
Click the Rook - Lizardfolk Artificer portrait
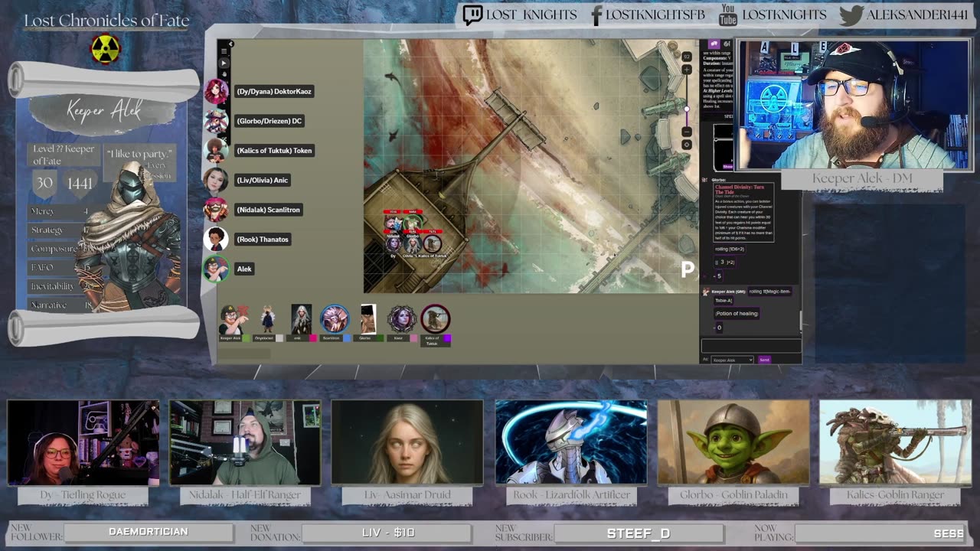[570, 442]
